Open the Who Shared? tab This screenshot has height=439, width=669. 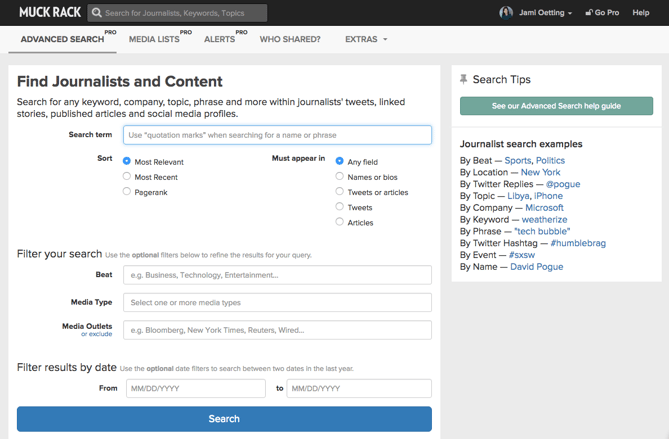290,40
